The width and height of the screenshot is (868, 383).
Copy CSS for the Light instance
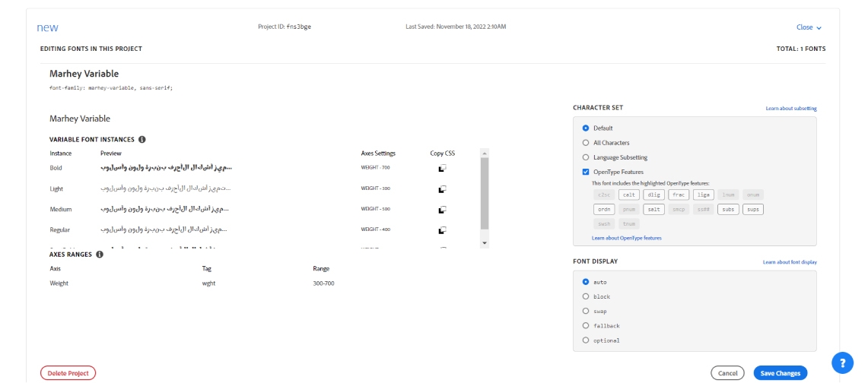coord(442,189)
